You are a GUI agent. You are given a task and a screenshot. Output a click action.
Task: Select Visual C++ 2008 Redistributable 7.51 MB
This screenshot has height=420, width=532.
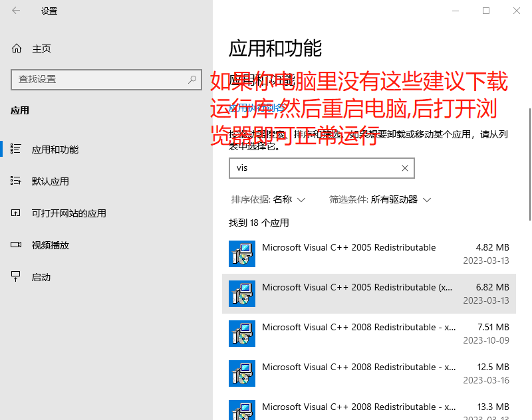point(369,334)
